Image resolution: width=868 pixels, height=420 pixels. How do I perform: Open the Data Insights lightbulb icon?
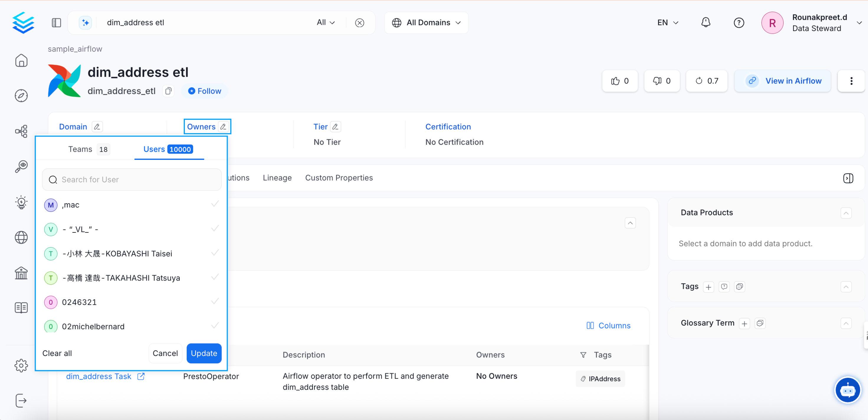pos(22,202)
